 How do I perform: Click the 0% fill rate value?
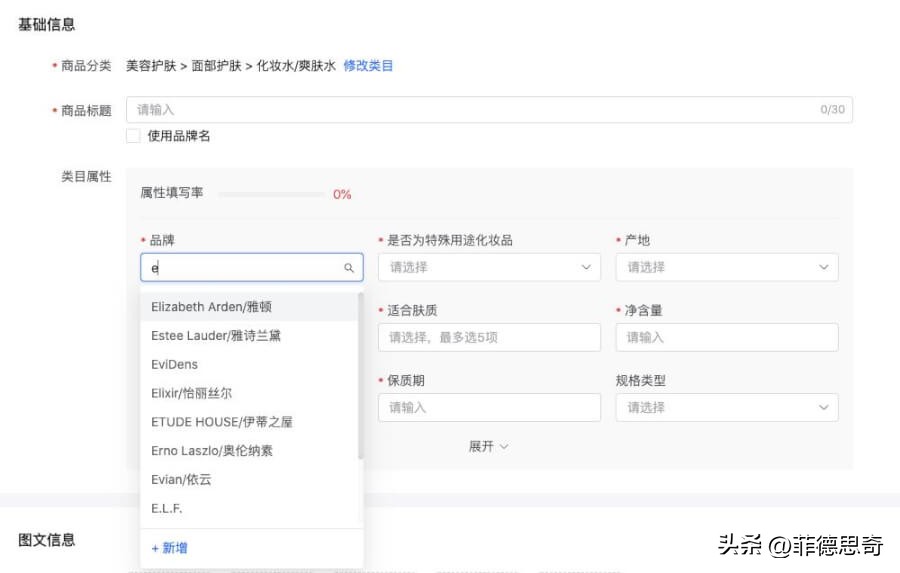342,195
